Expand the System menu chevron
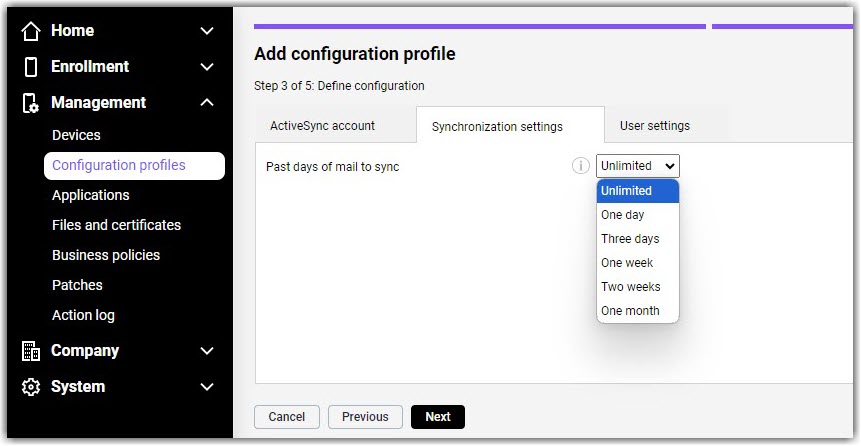 coord(207,387)
